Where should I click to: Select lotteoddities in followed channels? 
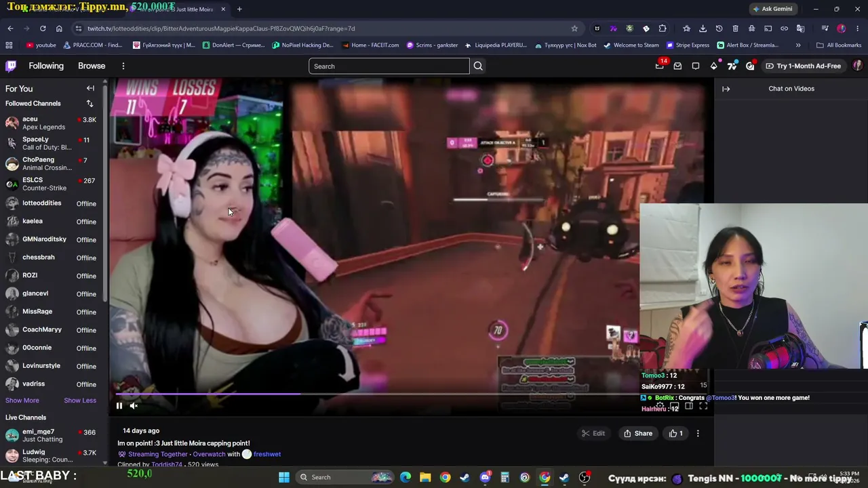pyautogui.click(x=51, y=203)
